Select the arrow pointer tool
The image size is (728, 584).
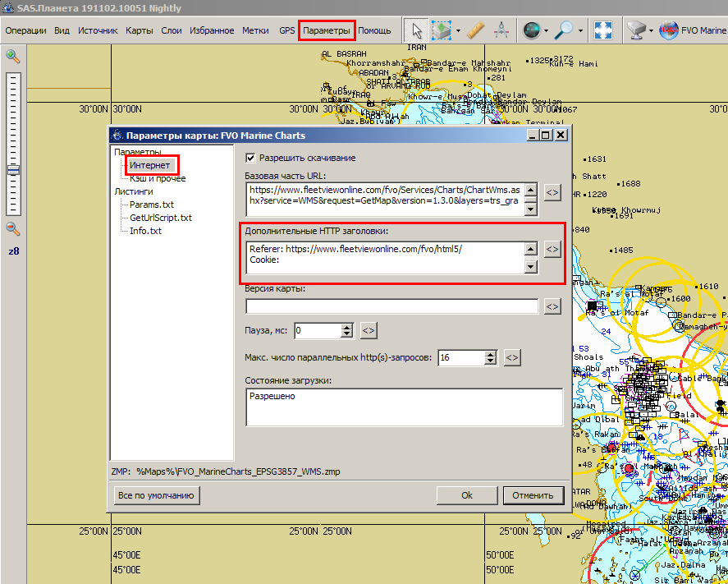coord(417,31)
